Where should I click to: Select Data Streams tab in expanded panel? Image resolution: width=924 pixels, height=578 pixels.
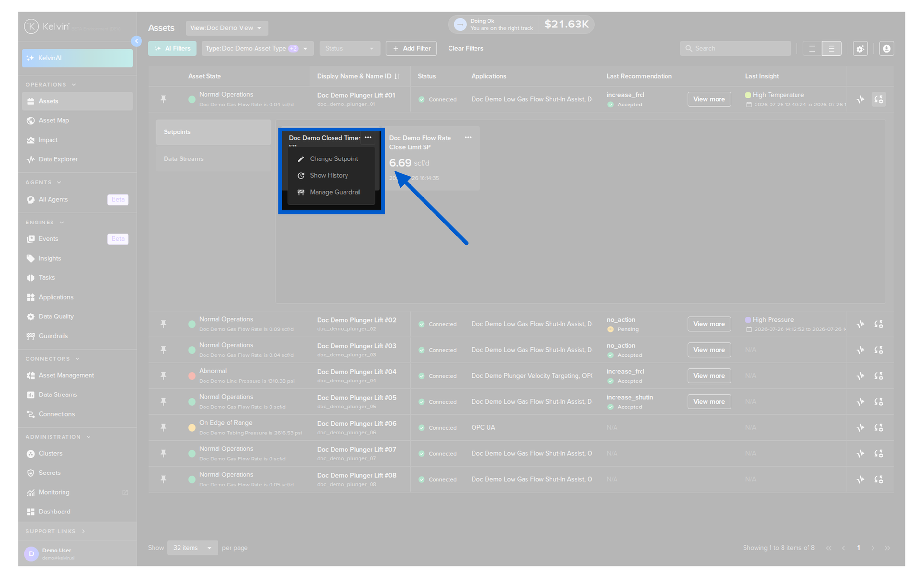click(x=213, y=159)
